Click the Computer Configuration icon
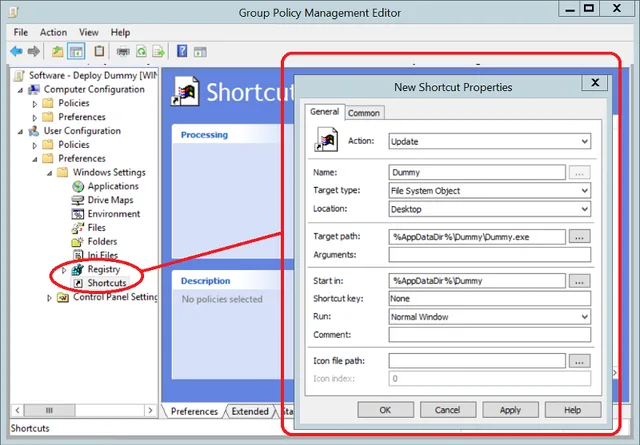Image resolution: width=640 pixels, height=445 pixels. (34, 89)
